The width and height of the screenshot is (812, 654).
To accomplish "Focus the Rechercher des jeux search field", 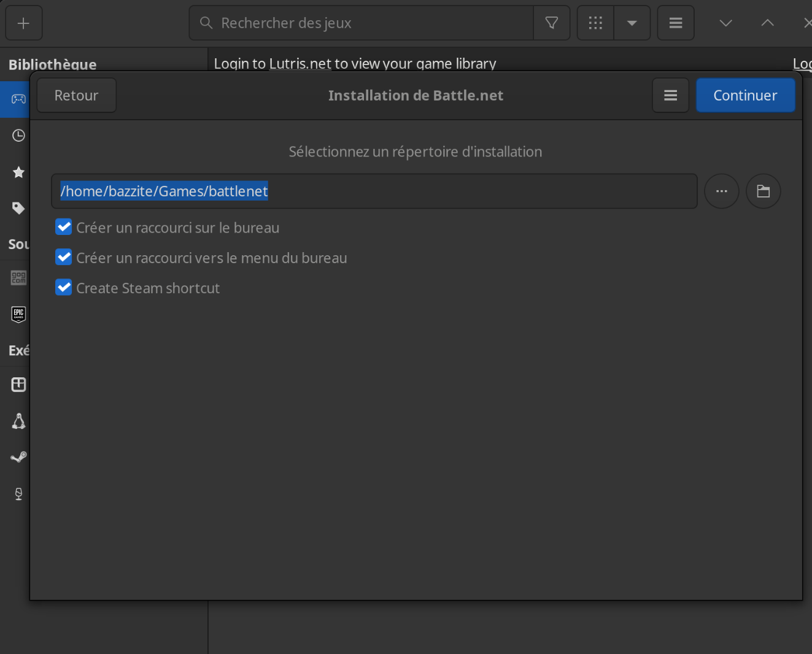I will coord(361,23).
